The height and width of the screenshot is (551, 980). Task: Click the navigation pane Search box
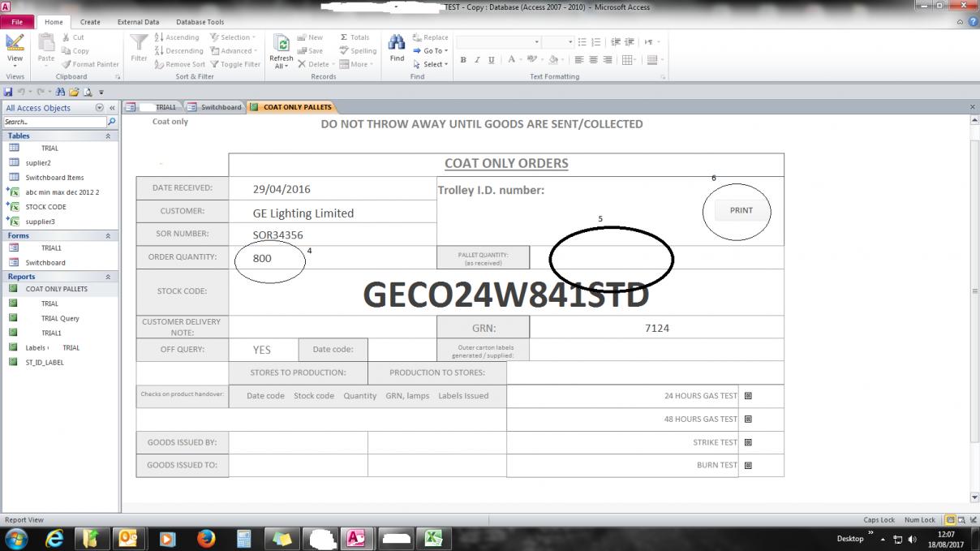point(54,122)
